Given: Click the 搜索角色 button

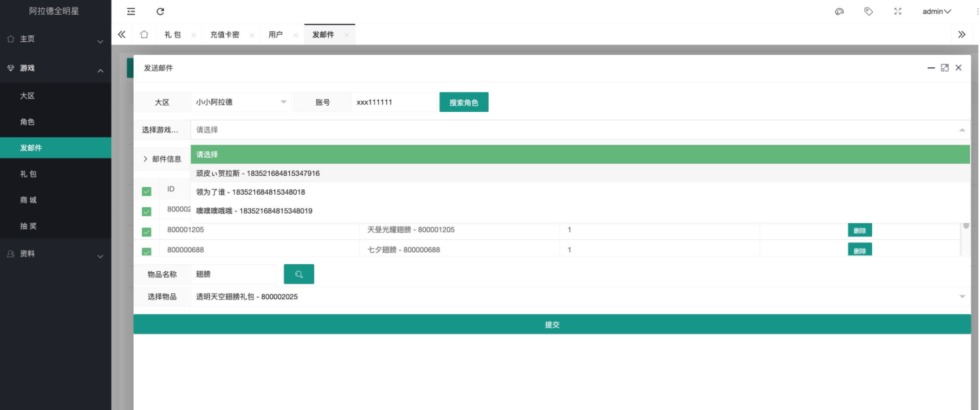Looking at the screenshot, I should pyautogui.click(x=464, y=102).
